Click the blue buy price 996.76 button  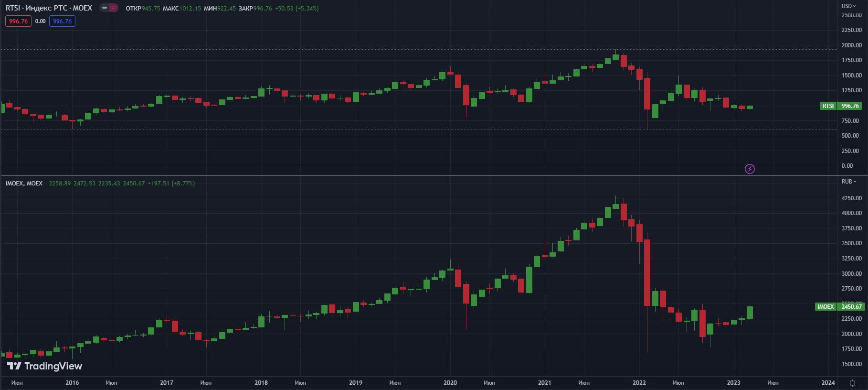62,21
